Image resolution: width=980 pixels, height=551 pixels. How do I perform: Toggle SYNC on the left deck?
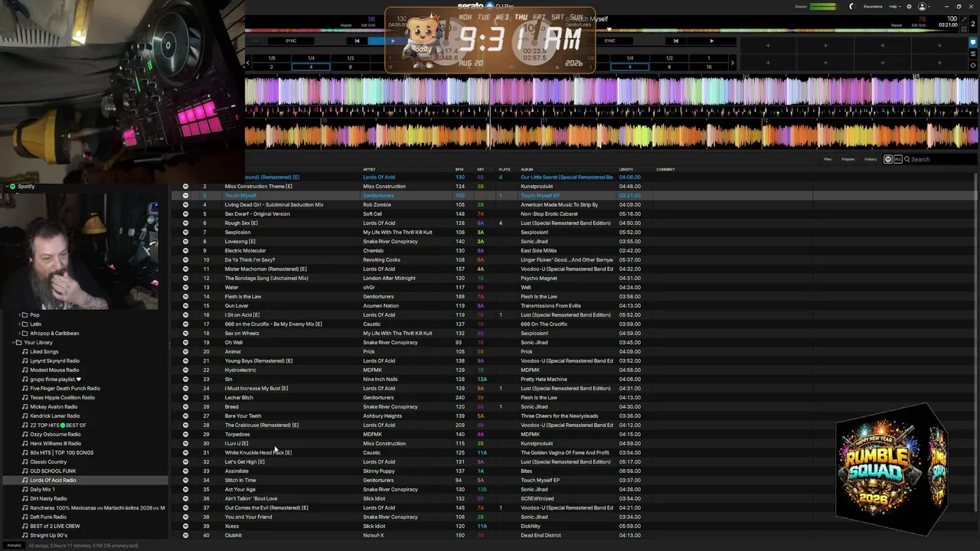point(291,41)
